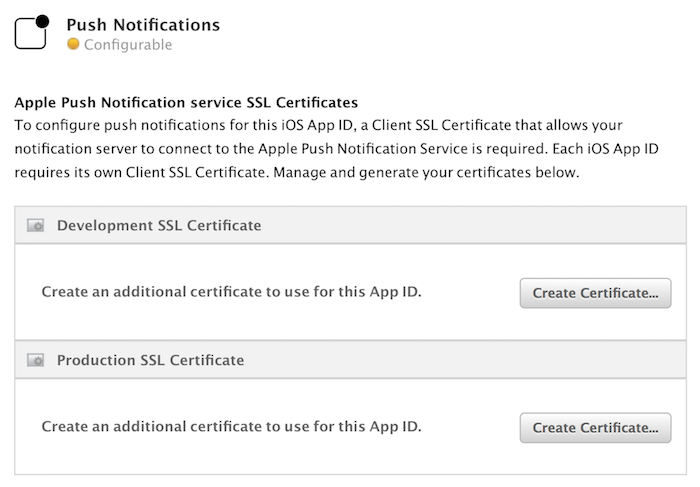Viewport: 700px width, 487px height.
Task: Click the Development SSL Certificate section title
Action: click(159, 225)
